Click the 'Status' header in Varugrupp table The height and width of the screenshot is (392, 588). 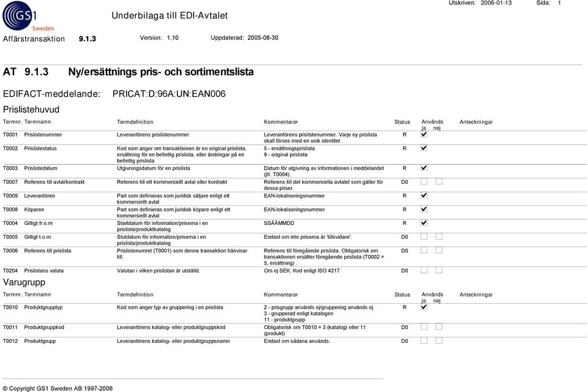(402, 295)
